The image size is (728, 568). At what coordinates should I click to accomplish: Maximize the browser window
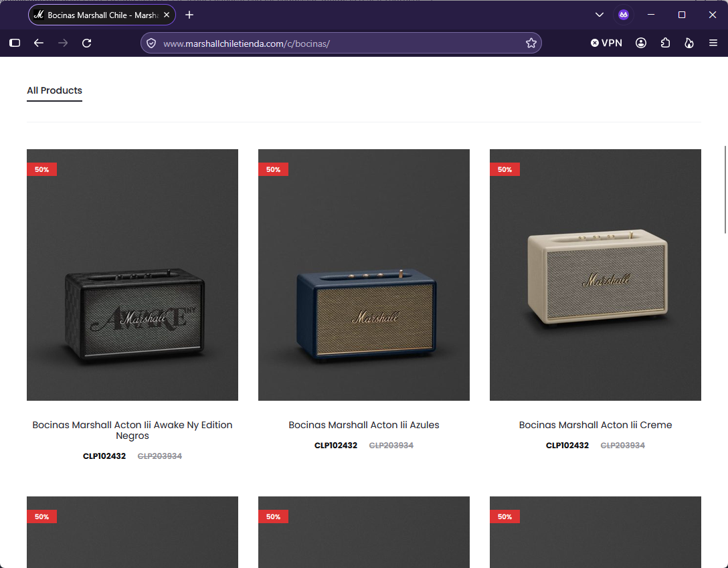click(x=682, y=15)
